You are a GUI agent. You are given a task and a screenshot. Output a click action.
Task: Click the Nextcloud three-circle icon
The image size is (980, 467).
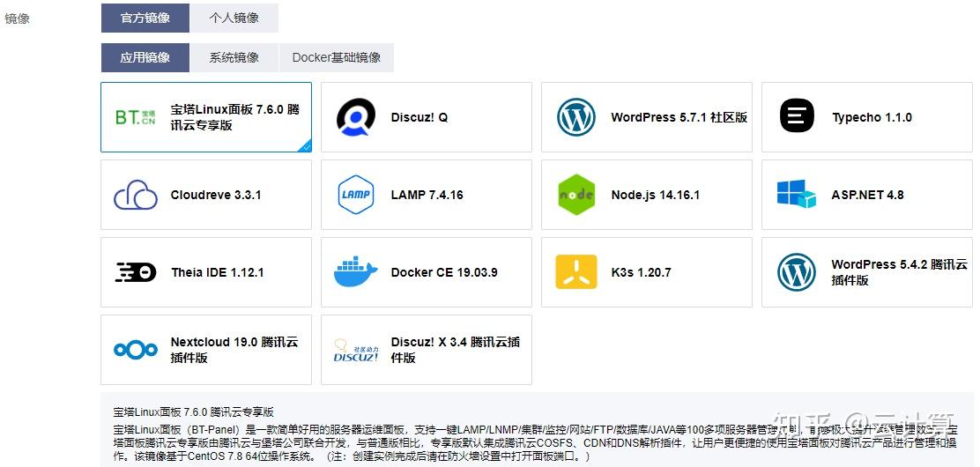136,350
